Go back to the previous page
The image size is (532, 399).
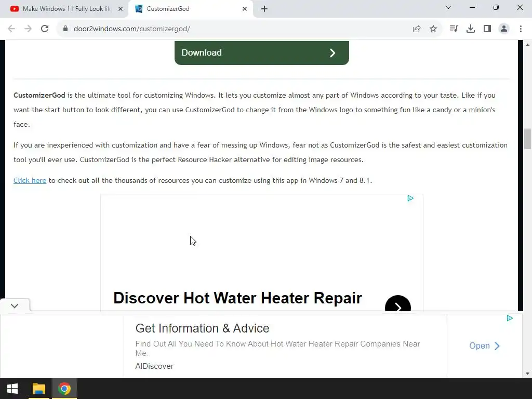11,29
